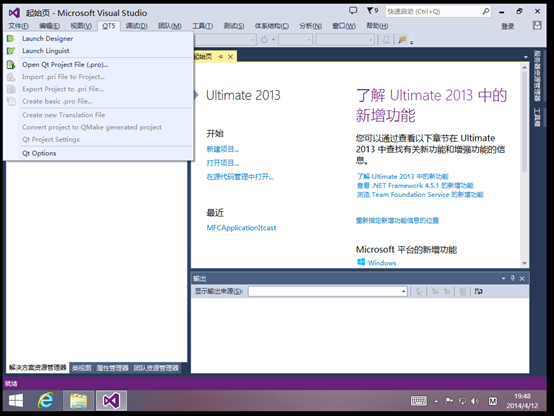Show hidden tray icons arrow
The width and height of the screenshot is (554, 416).
436,401
